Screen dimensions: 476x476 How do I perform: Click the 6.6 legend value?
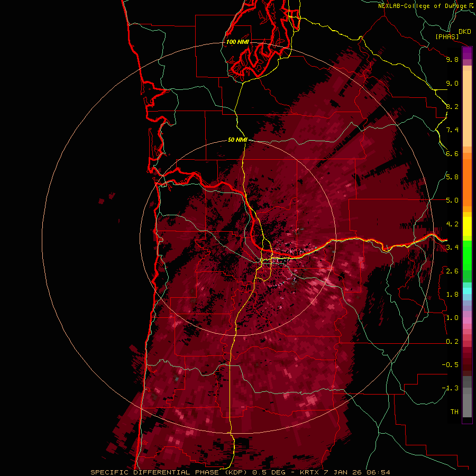(452, 153)
